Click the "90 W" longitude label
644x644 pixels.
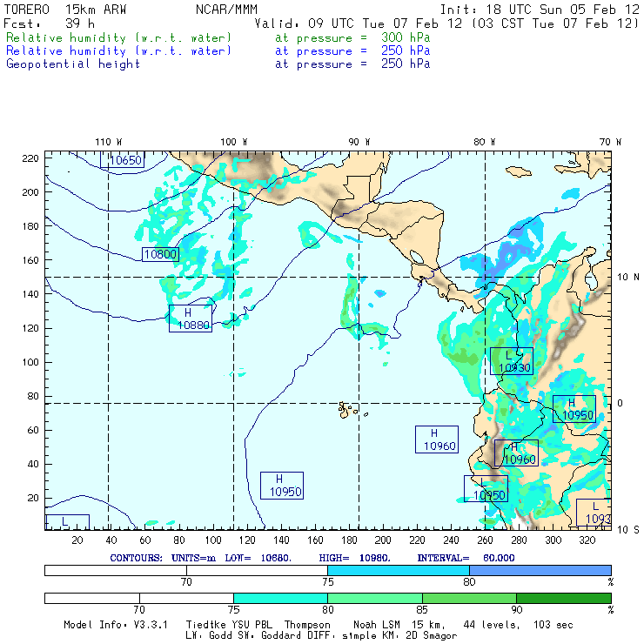coord(359,142)
